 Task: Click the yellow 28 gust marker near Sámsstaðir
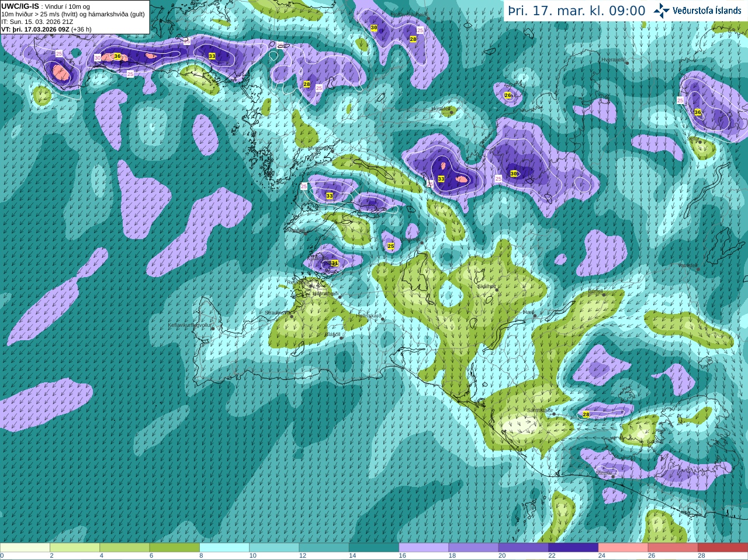(x=586, y=414)
